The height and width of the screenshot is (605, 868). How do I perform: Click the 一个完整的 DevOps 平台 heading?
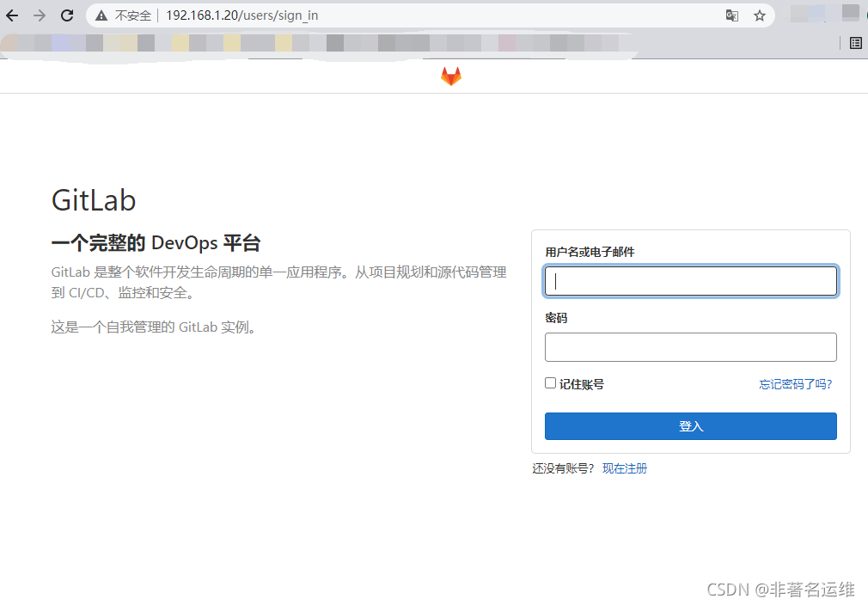point(156,243)
